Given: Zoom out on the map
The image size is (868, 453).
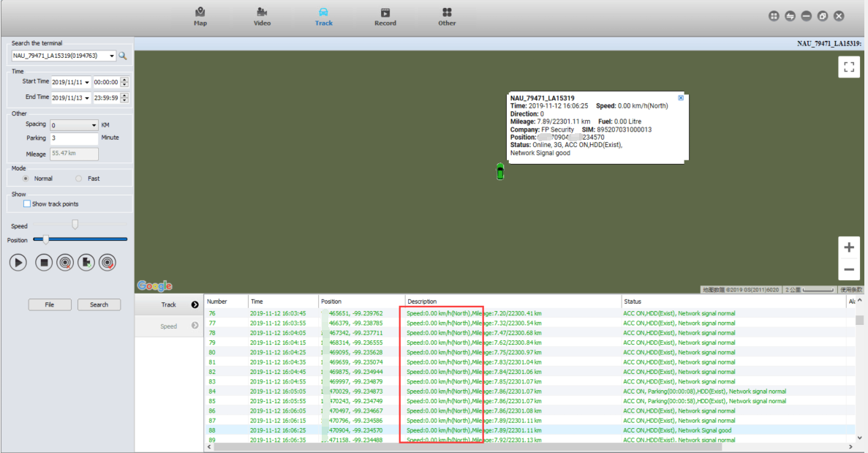Looking at the screenshot, I should click(x=849, y=270).
